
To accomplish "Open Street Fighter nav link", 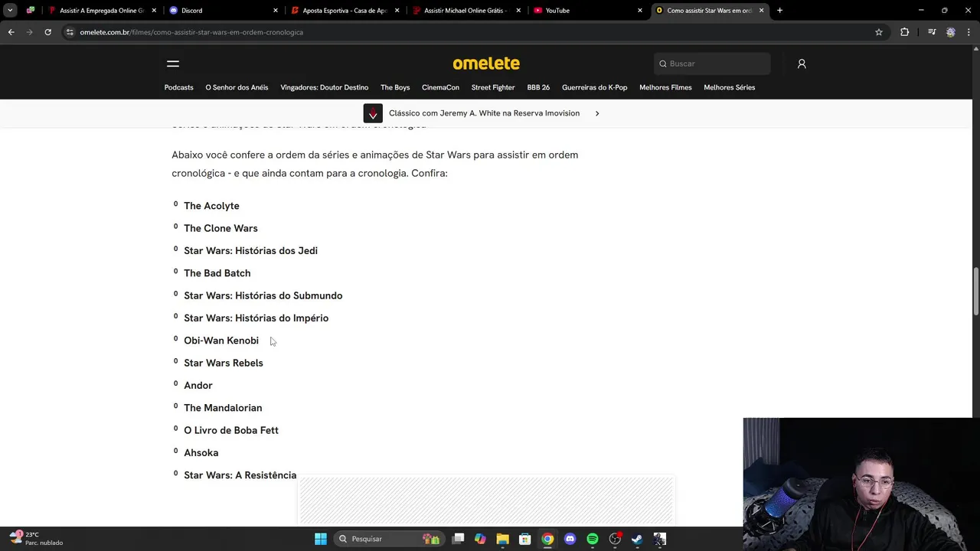I will (493, 87).
